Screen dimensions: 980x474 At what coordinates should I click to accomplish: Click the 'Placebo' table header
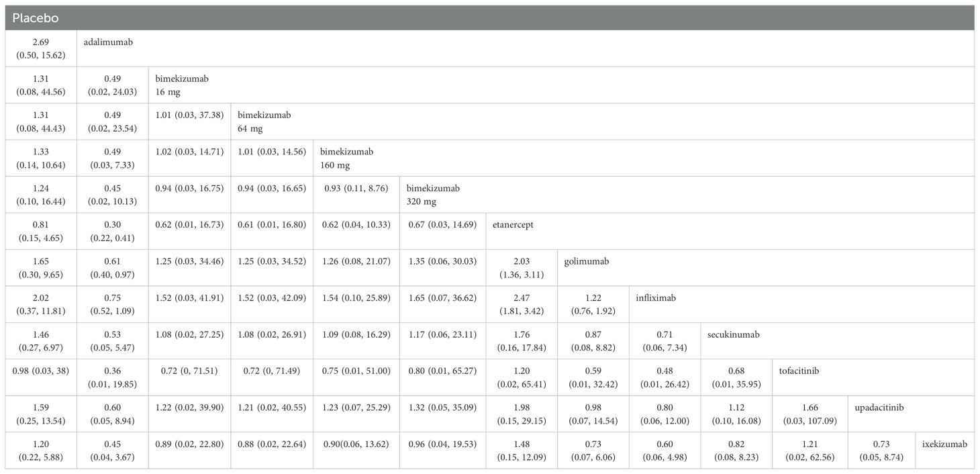pyautogui.click(x=490, y=18)
